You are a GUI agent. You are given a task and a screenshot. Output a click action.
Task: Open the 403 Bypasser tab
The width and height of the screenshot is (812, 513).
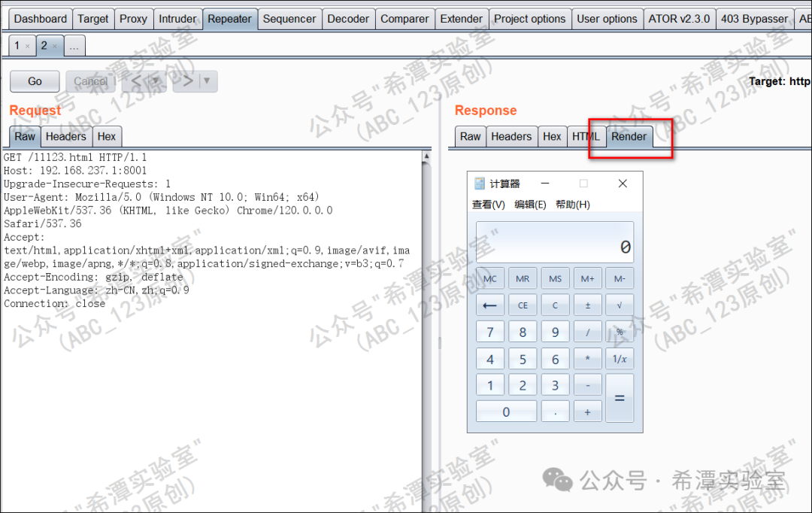755,19
